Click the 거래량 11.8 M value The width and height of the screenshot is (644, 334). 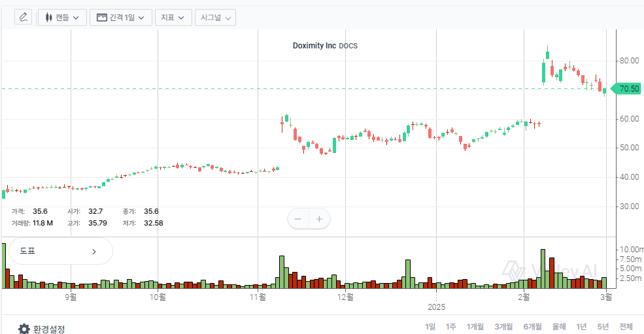[42, 223]
